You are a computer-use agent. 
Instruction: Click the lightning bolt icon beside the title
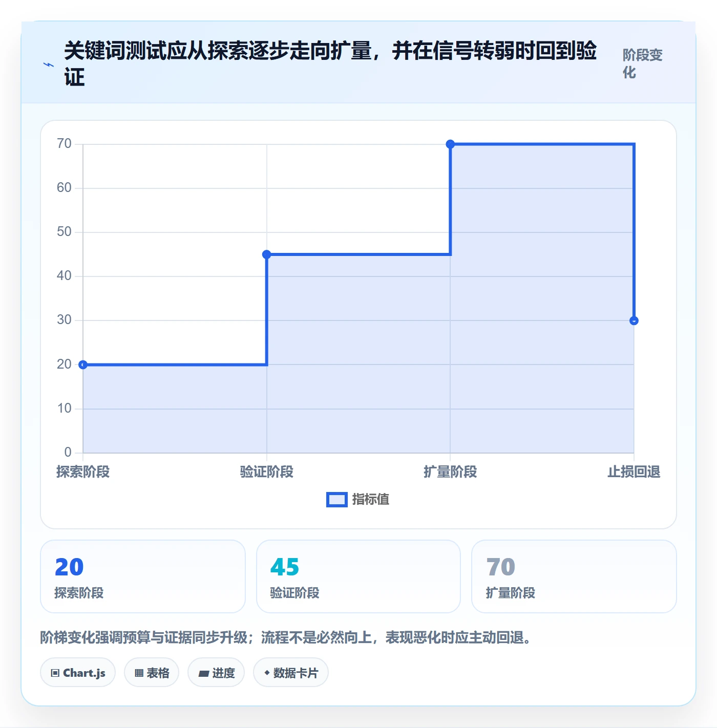[49, 65]
